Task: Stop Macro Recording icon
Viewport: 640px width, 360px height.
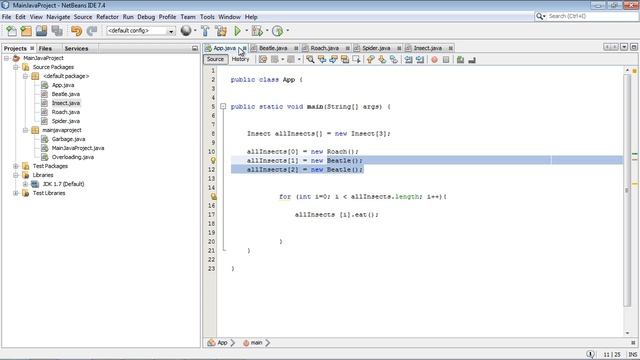Action: click(446, 60)
